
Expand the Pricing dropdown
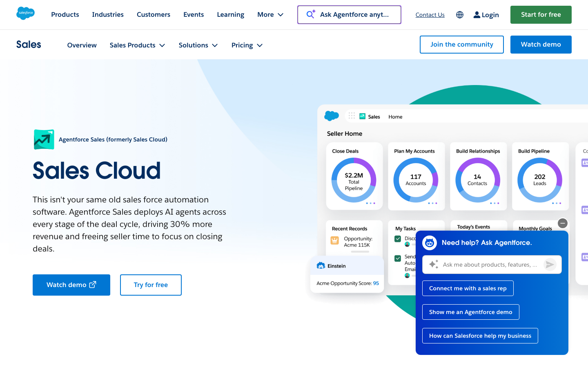247,45
